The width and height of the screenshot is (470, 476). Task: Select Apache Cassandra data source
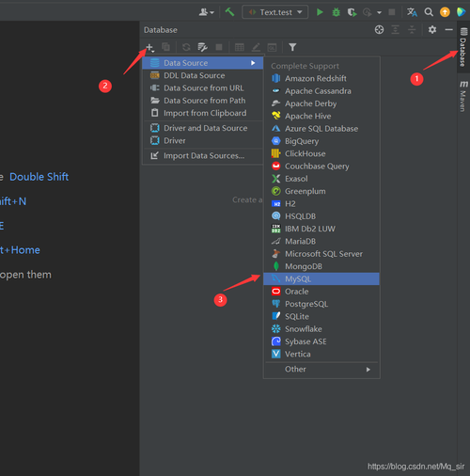point(321,91)
